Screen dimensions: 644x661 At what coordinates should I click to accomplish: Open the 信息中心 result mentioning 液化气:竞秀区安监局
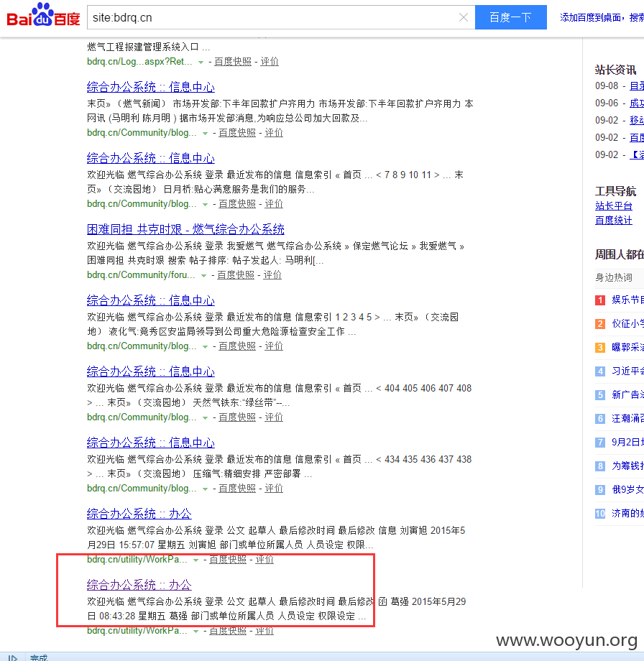tap(150, 301)
